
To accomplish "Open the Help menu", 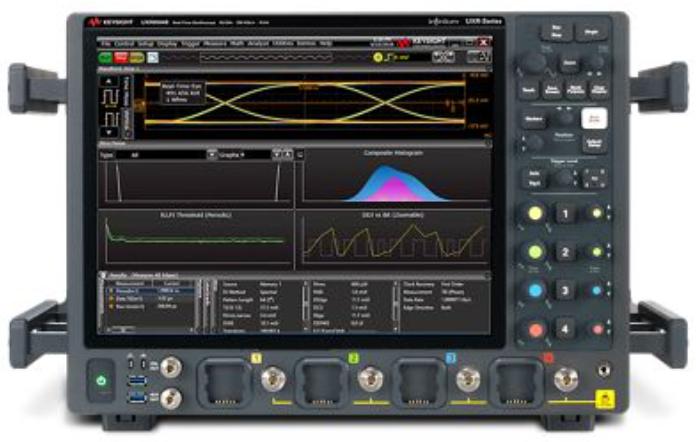I will pos(326,43).
